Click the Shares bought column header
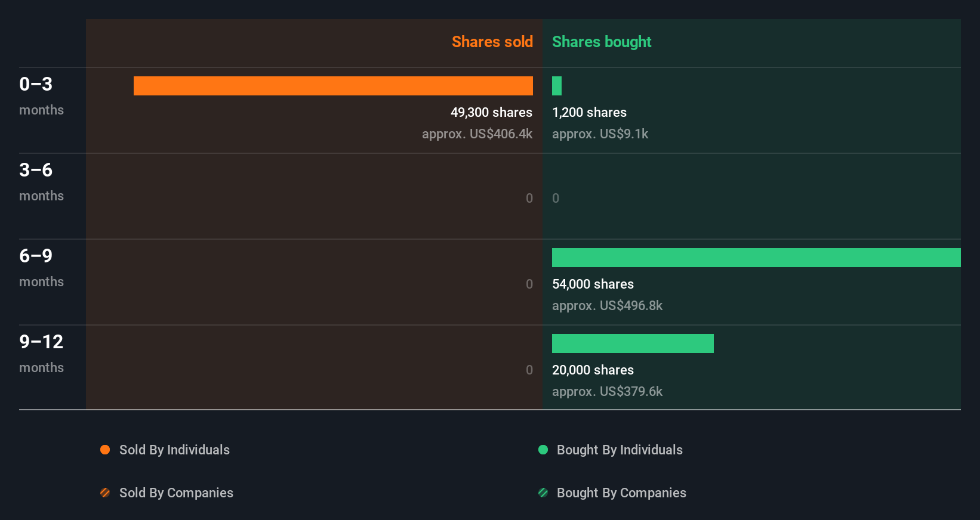Screen dimensions: 980x520 tap(602, 42)
